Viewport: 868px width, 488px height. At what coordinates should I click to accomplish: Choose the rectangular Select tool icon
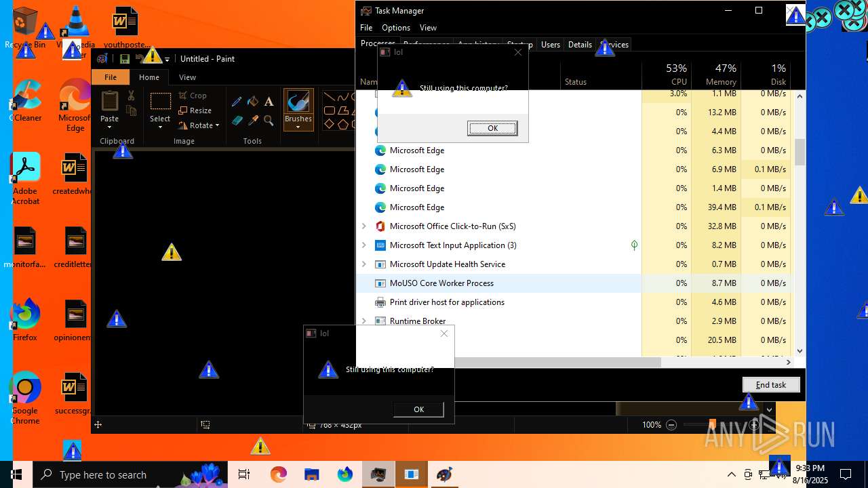coord(160,102)
